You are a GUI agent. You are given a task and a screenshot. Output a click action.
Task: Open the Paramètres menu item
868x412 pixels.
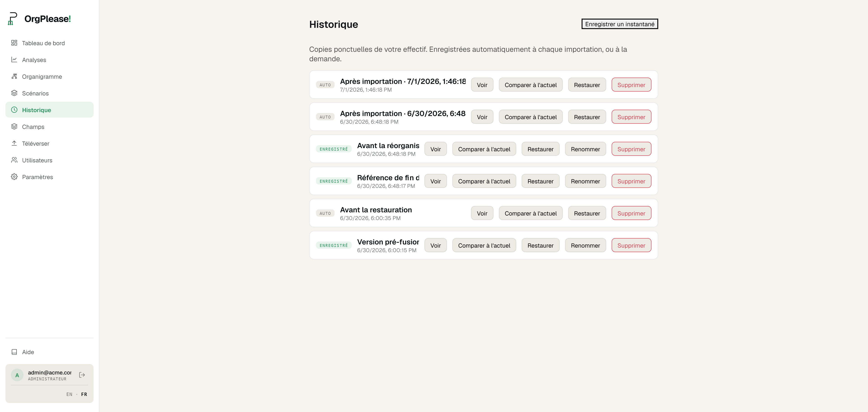click(x=50, y=177)
